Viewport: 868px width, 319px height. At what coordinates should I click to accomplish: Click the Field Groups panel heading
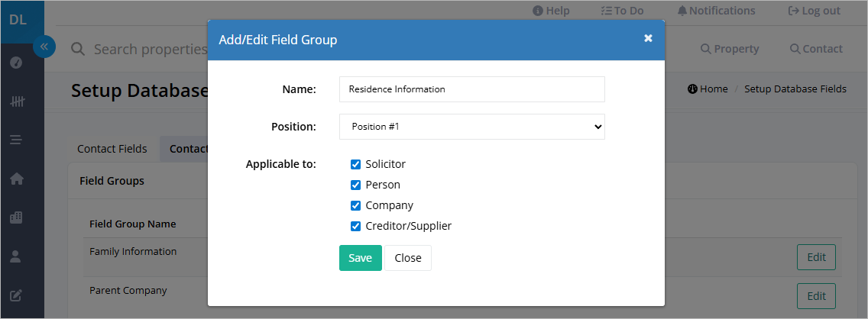click(112, 181)
